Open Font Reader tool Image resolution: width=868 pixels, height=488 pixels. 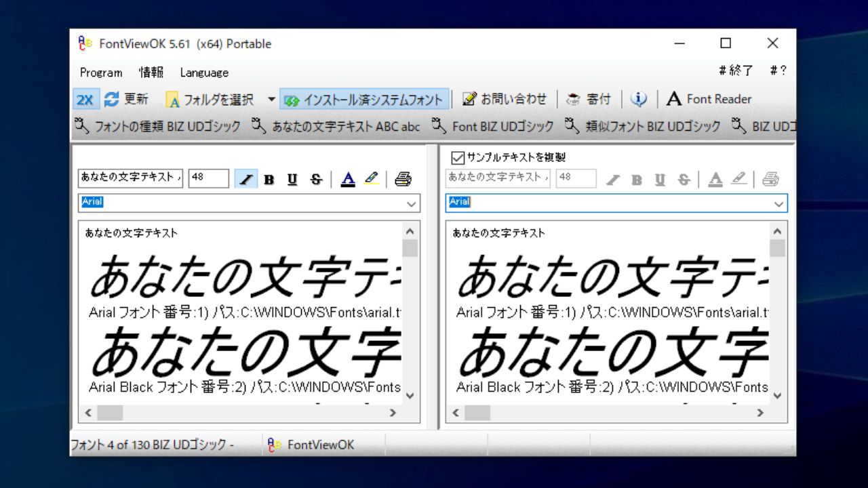click(x=709, y=99)
